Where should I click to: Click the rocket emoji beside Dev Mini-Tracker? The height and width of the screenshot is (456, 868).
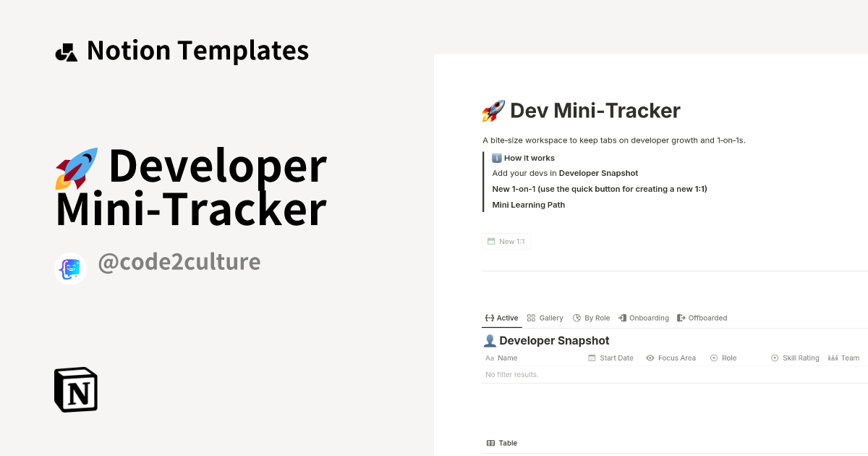click(493, 111)
